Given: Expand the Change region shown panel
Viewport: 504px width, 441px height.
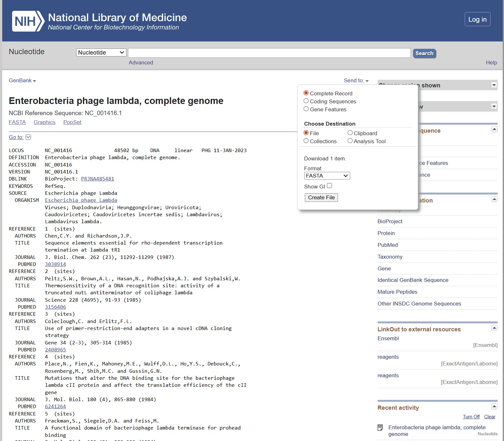Looking at the screenshot, I should click(x=494, y=85).
